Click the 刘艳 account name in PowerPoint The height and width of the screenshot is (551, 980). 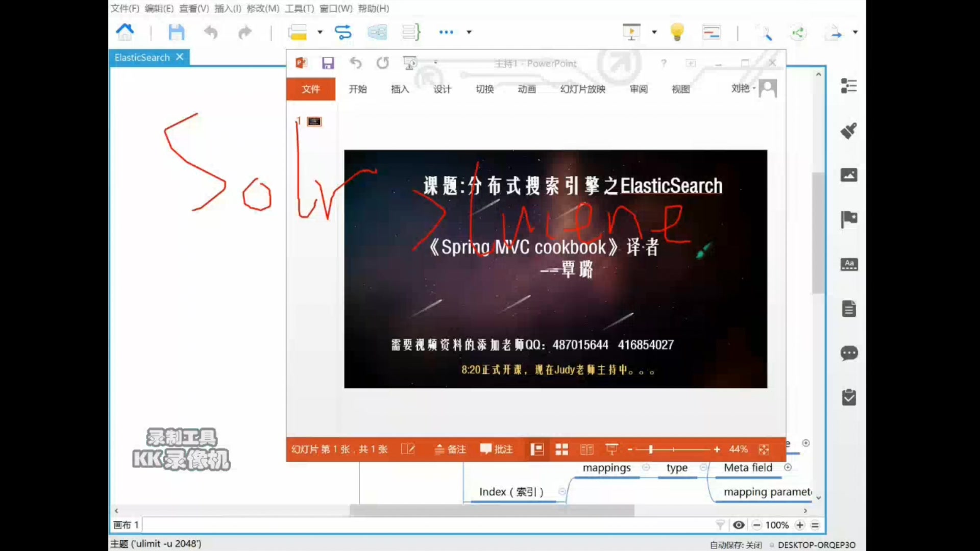(740, 88)
